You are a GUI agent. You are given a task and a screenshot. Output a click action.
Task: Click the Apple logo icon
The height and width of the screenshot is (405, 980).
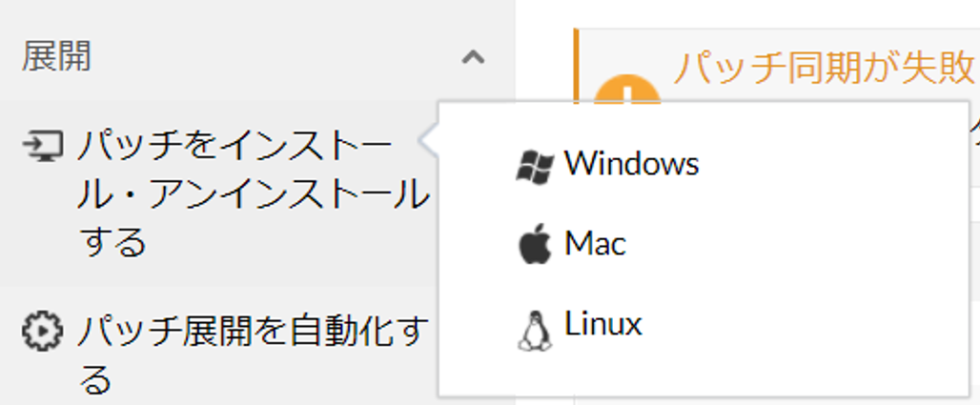(535, 246)
